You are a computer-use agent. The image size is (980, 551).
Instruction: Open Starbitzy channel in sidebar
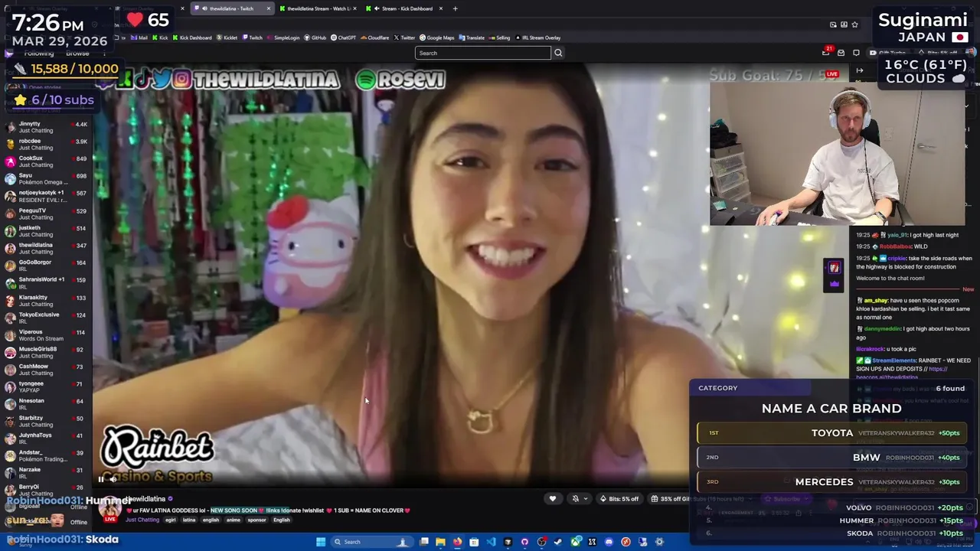click(46, 422)
